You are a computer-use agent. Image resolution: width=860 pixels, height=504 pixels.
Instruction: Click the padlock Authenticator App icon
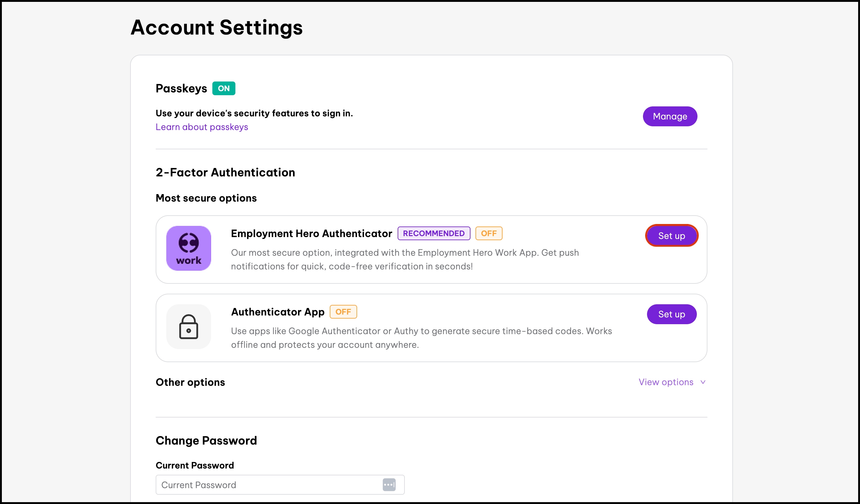click(188, 326)
